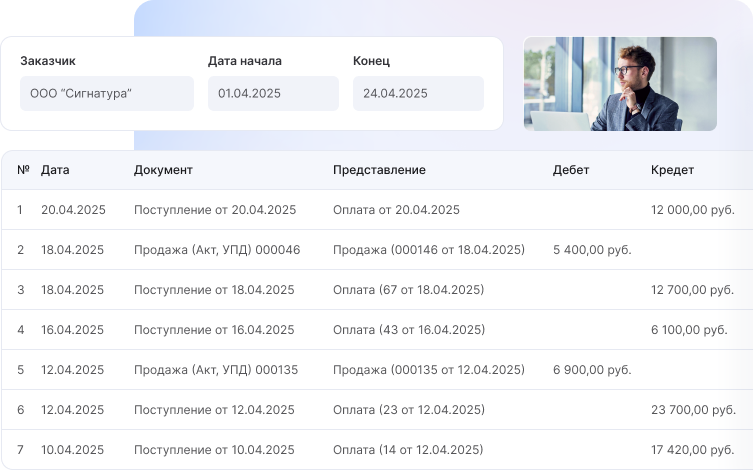This screenshot has width=753, height=470.
Task: Select the Конец date field 24.04.2025
Action: pyautogui.click(x=417, y=93)
